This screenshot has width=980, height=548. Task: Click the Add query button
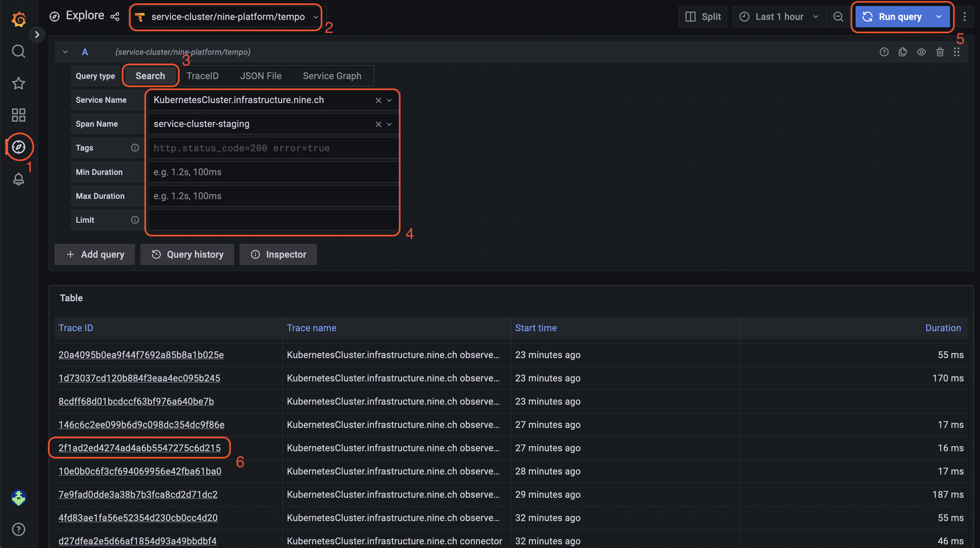click(95, 254)
